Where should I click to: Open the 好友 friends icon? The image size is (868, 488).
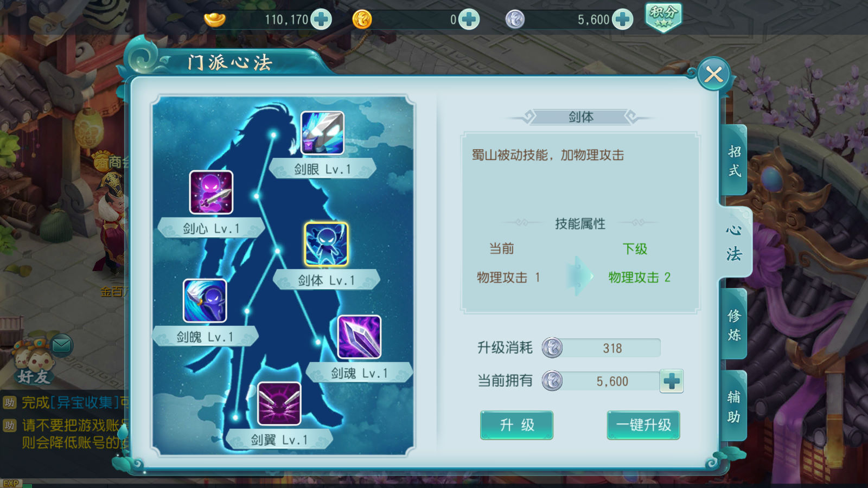pyautogui.click(x=34, y=363)
